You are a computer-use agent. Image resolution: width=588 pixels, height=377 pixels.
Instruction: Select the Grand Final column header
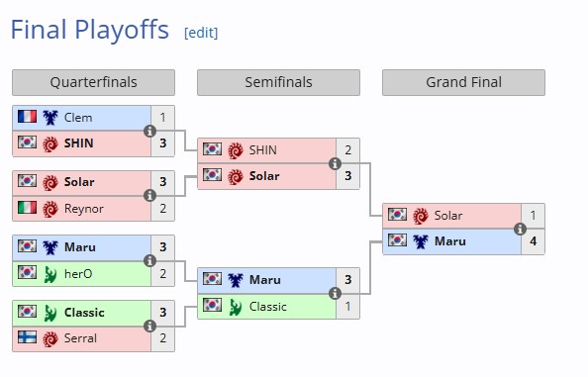(x=463, y=82)
